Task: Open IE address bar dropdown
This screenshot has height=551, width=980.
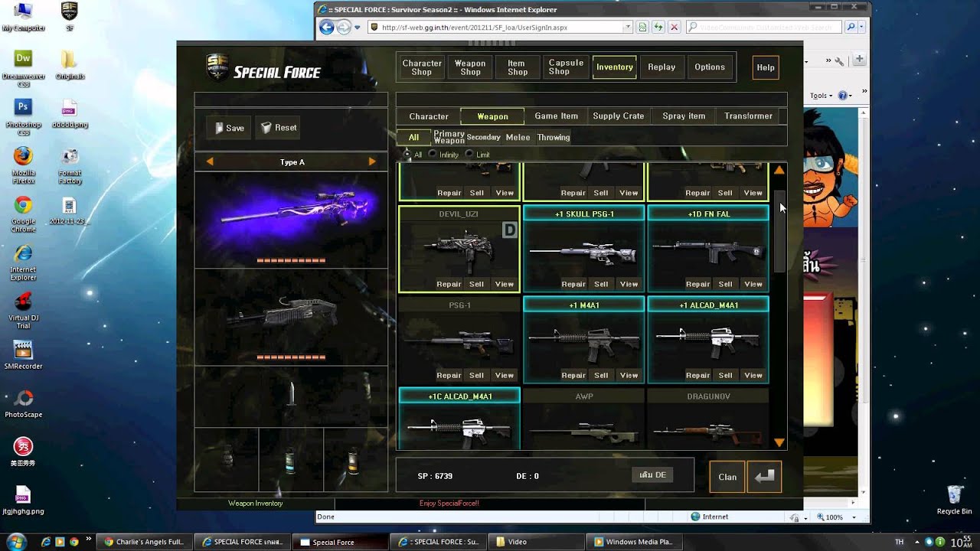Action: point(627,27)
